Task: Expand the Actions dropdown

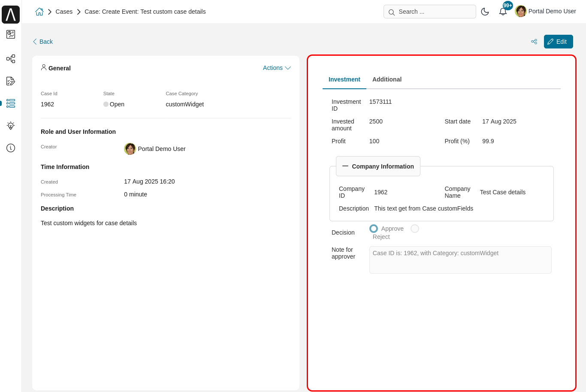Action: click(x=277, y=68)
